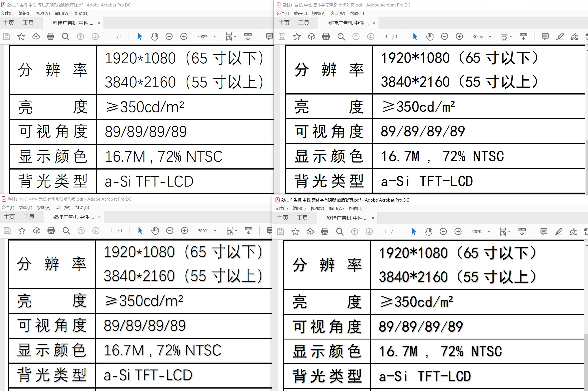Print the document in the top-left window
588x391 pixels.
pyautogui.click(x=51, y=37)
